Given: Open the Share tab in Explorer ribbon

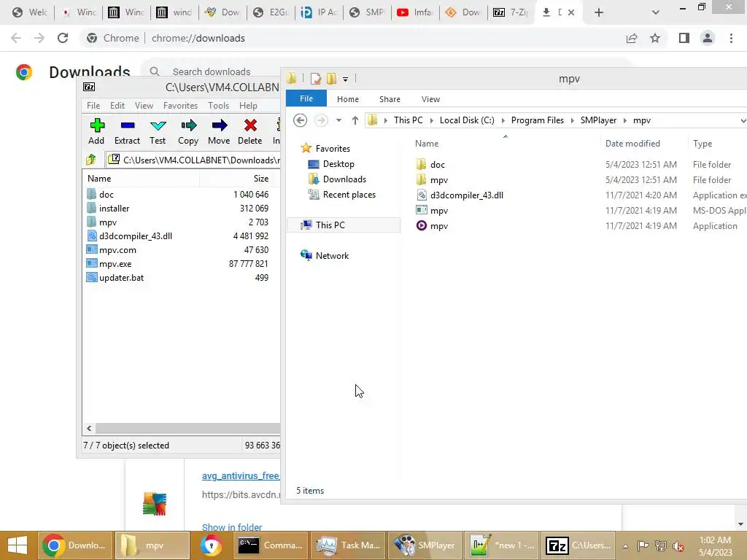Looking at the screenshot, I should click(390, 99).
